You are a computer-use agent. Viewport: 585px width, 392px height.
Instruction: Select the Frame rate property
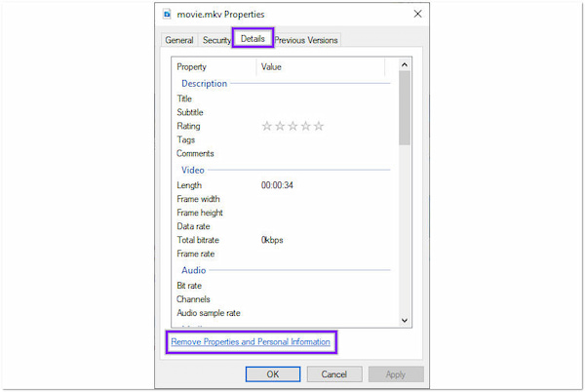[x=196, y=254]
